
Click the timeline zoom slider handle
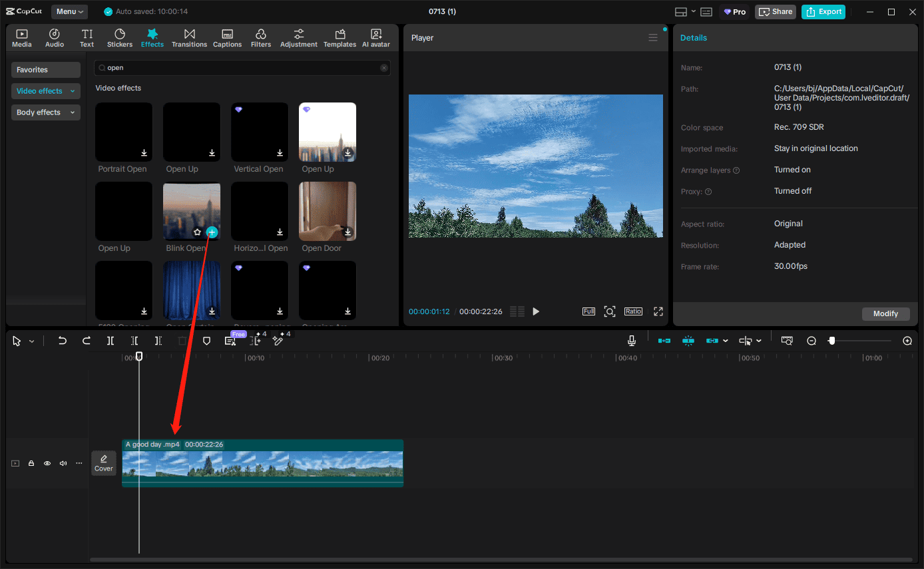pos(831,341)
